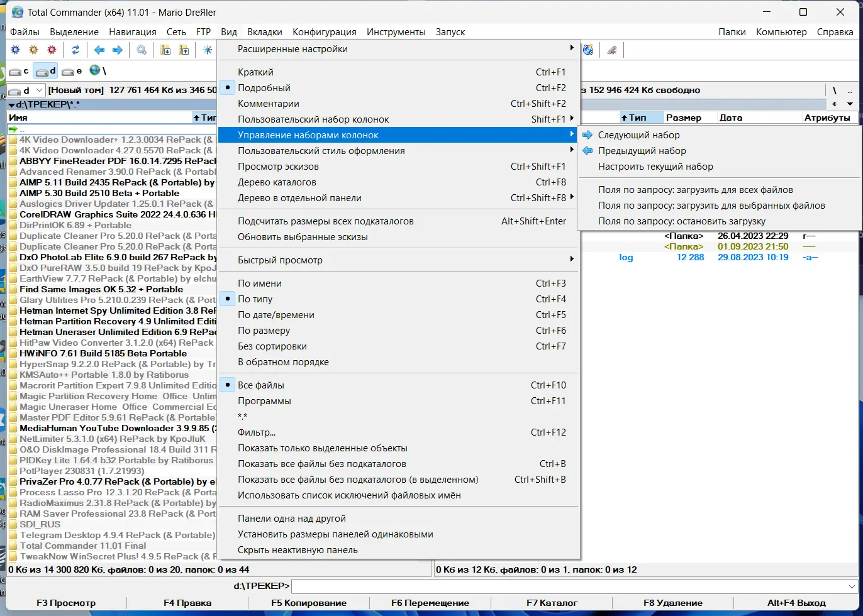The image size is (863, 616).
Task: Select Все файлы filter option
Action: 398,385
